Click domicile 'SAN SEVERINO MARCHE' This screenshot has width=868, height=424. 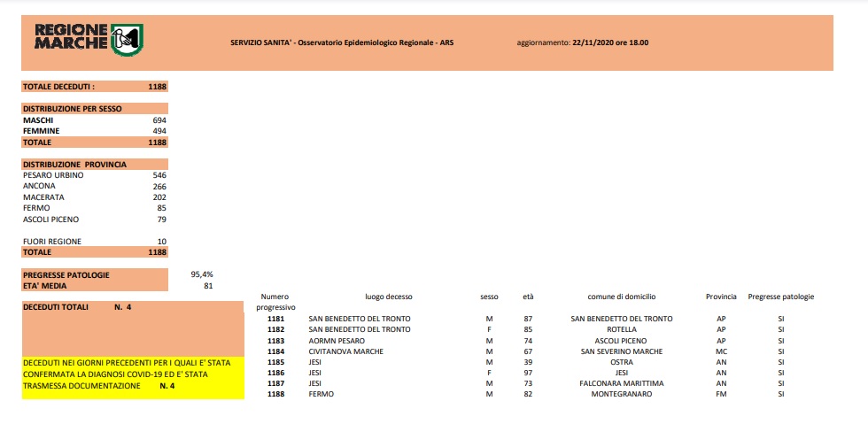[622, 351]
